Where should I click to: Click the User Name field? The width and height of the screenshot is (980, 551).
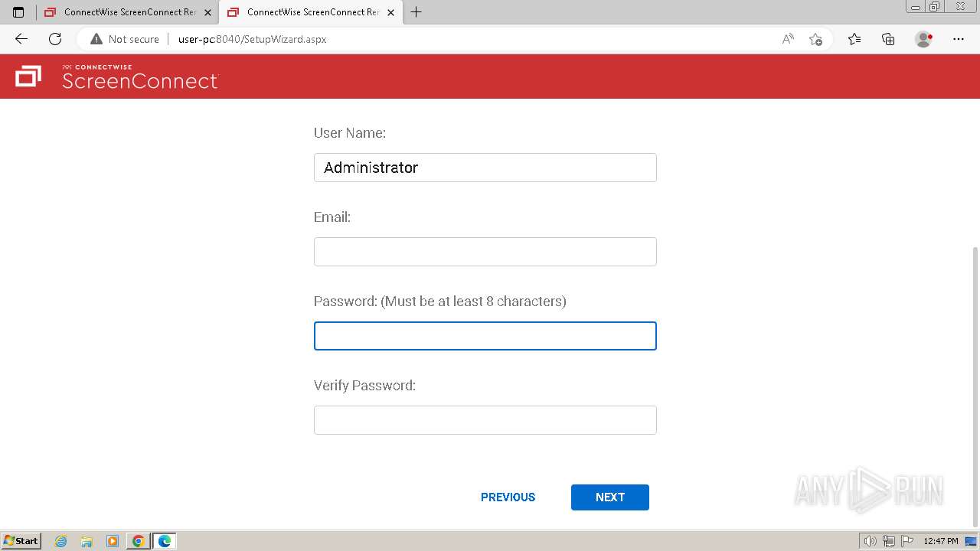tap(485, 168)
